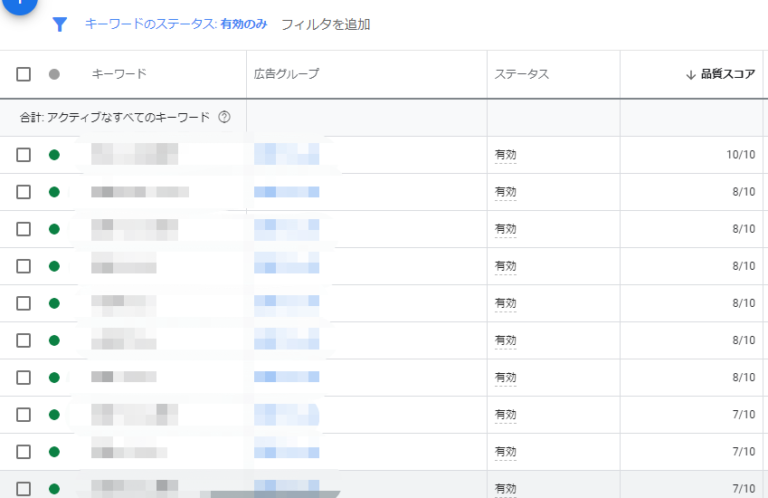
Task: Click the フィルタを追加 input field
Action: click(326, 24)
